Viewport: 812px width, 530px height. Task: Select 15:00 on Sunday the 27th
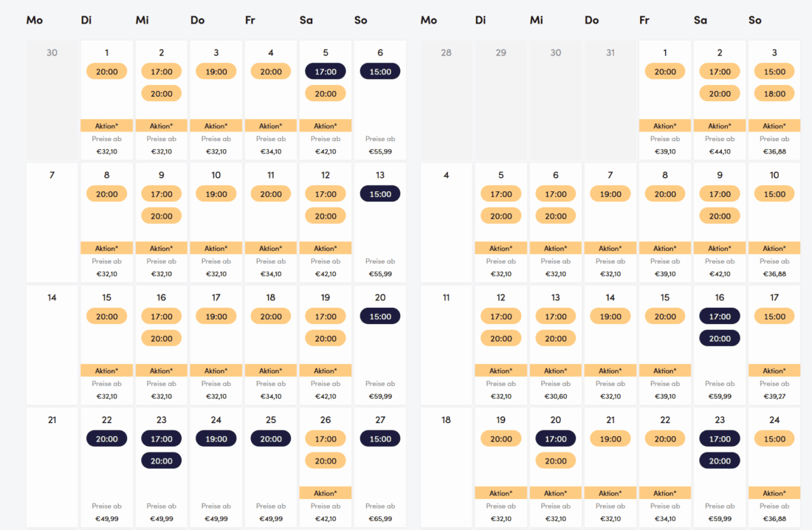380,439
